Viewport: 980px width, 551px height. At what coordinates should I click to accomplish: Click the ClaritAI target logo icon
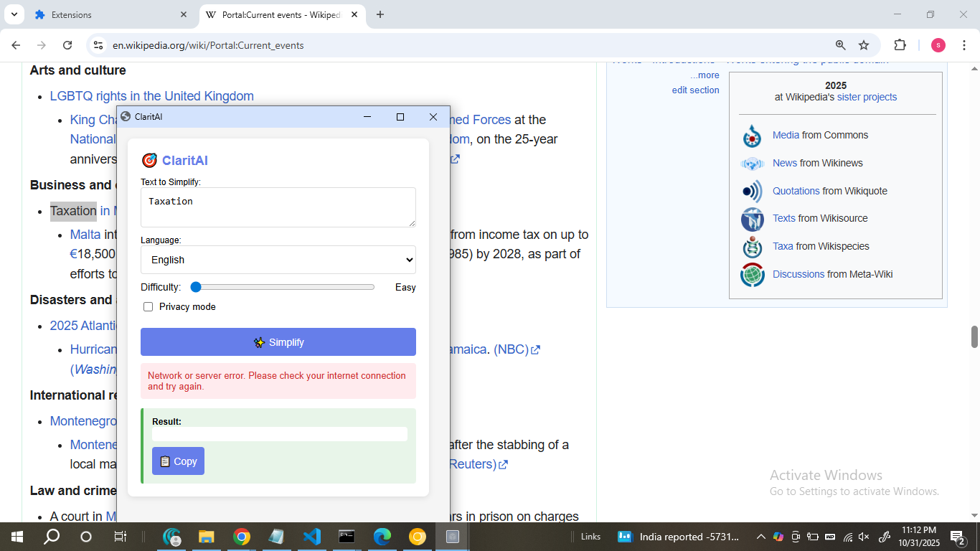point(149,160)
